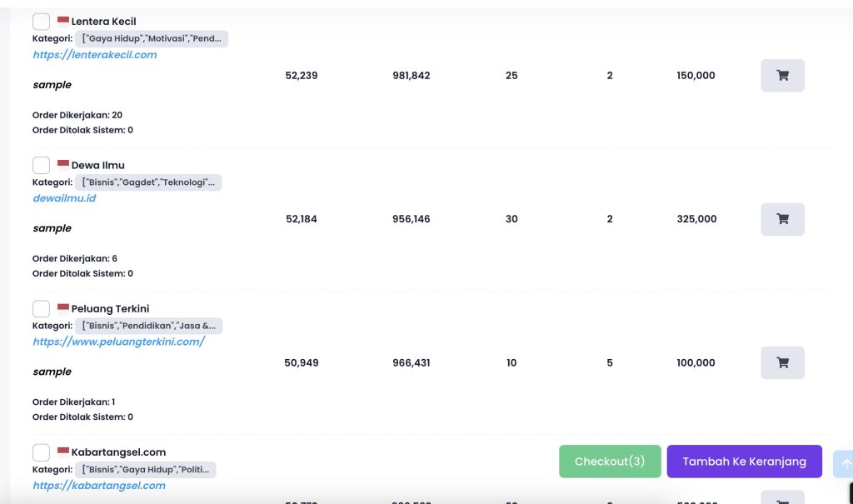The image size is (853, 504).
Task: Check the Peluang Terkini checkbox
Action: point(41,309)
